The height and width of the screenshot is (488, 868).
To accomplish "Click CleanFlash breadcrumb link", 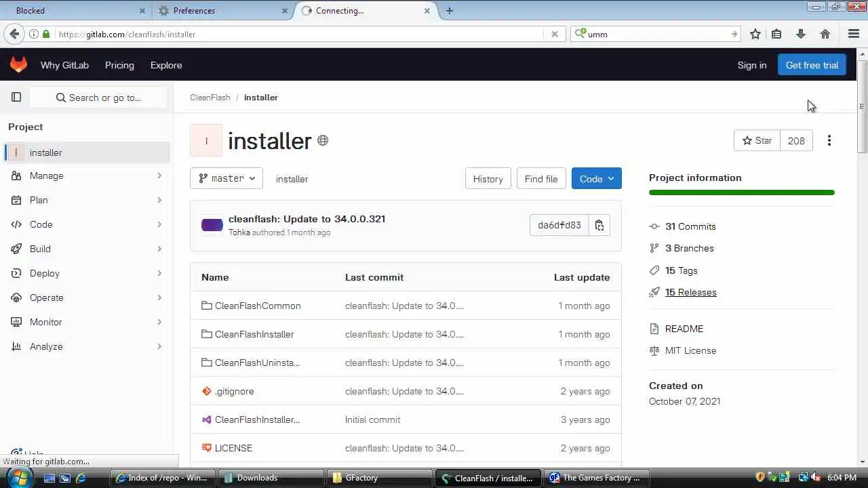I will 210,98.
